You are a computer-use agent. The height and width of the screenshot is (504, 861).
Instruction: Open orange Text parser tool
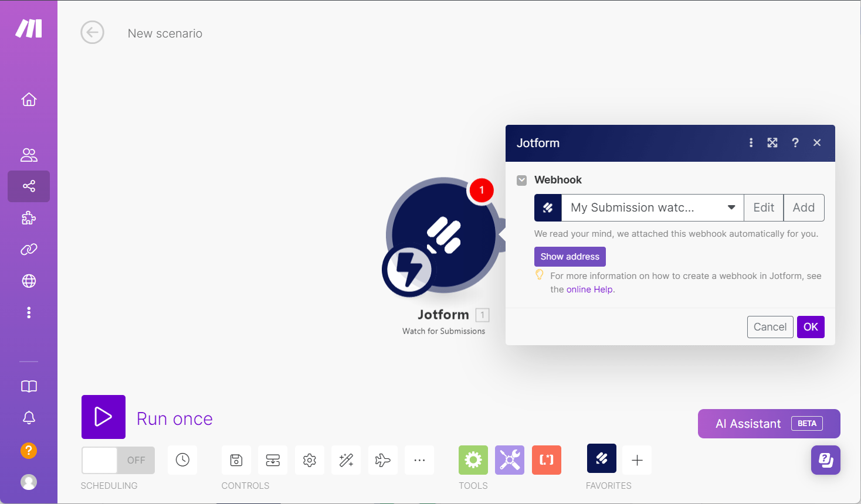[x=547, y=460]
